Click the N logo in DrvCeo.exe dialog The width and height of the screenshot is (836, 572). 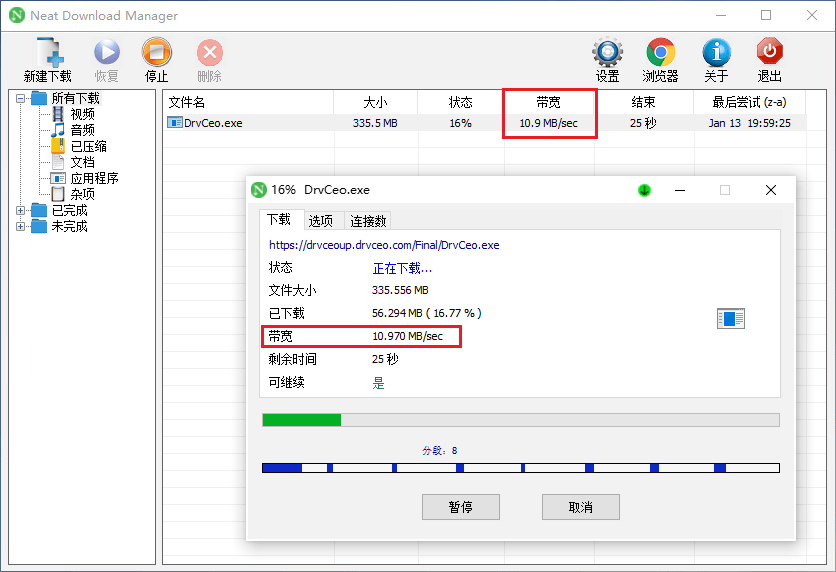259,190
